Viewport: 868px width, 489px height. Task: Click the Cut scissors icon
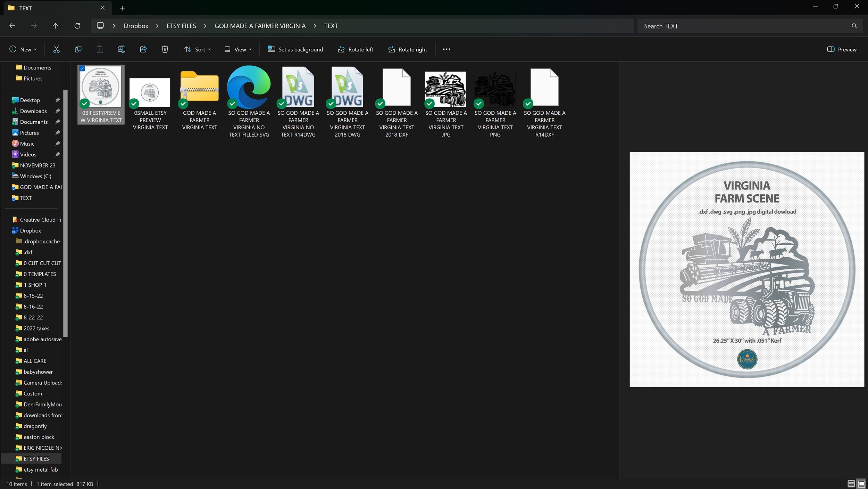tap(56, 49)
